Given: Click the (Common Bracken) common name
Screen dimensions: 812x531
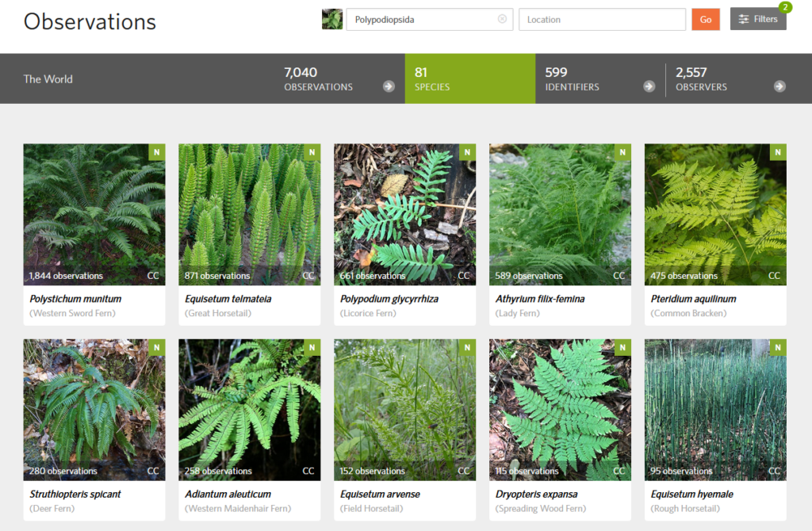Looking at the screenshot, I should 688,313.
